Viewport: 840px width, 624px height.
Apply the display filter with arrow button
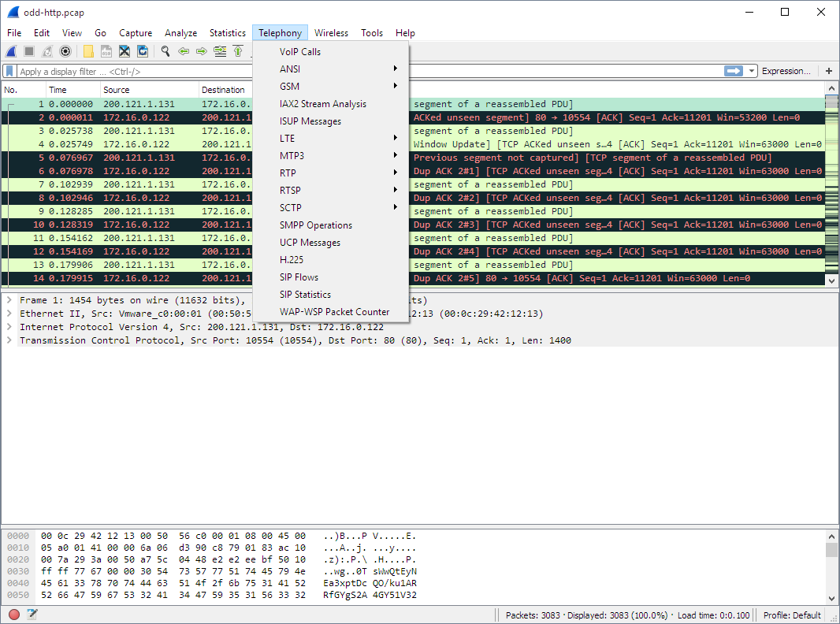[x=734, y=71]
